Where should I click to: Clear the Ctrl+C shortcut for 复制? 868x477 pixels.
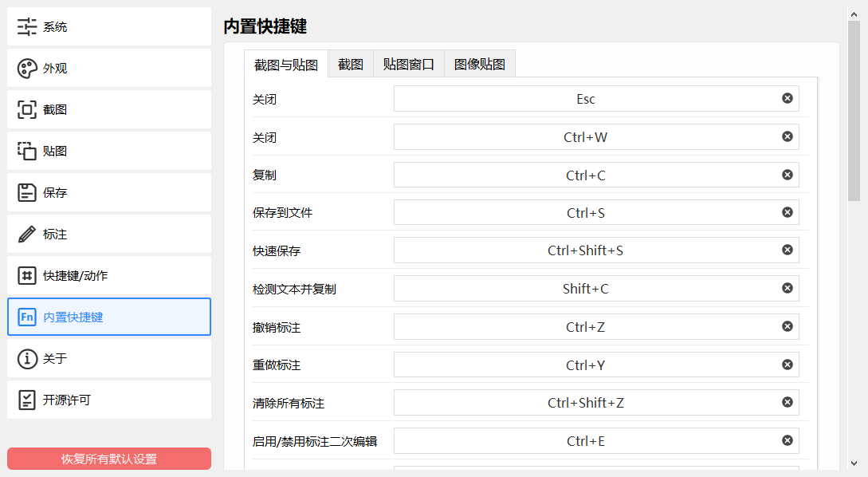click(x=787, y=175)
